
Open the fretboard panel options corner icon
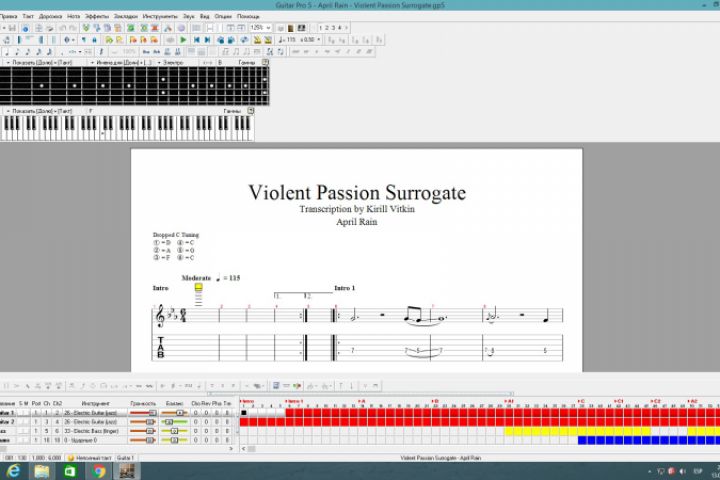point(265,62)
